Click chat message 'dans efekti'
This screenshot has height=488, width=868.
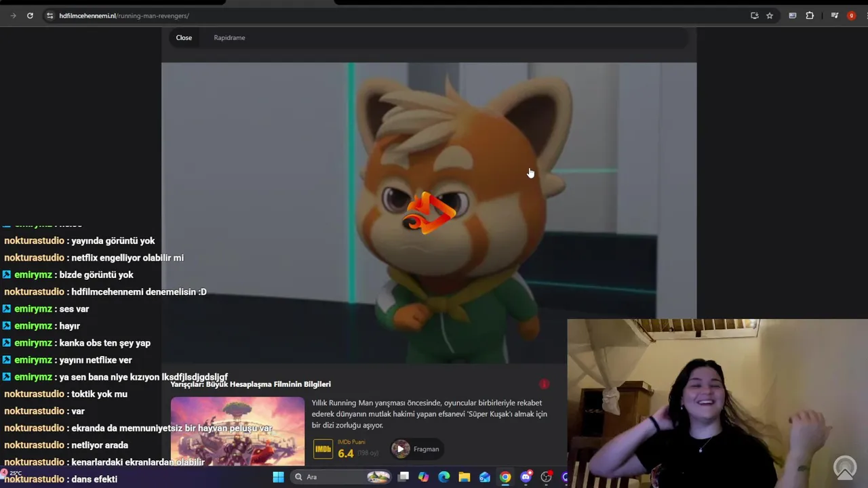(x=94, y=479)
